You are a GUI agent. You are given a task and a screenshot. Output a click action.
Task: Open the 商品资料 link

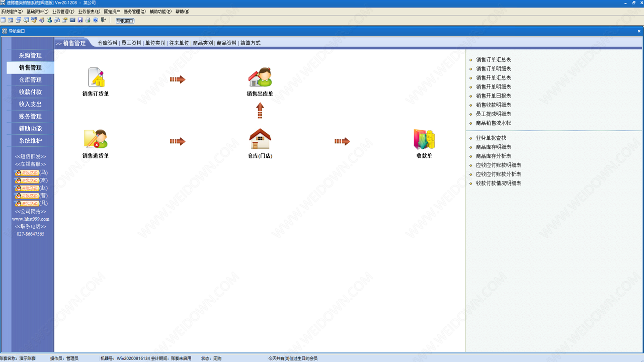click(x=226, y=43)
